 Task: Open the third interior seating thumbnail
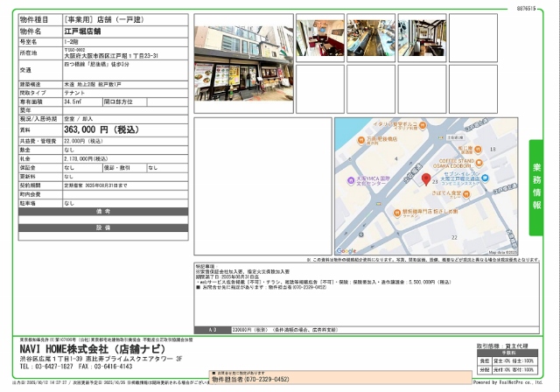(x=422, y=37)
